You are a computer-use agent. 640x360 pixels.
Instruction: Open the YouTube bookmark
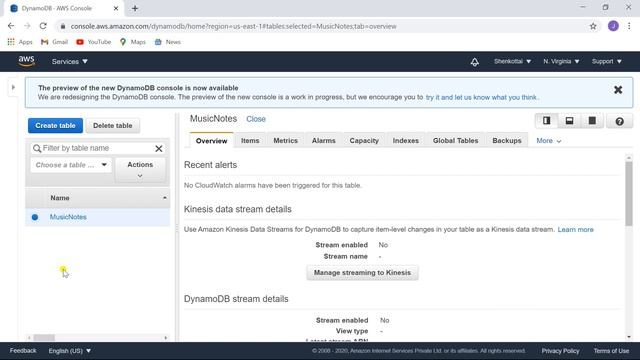click(x=93, y=42)
